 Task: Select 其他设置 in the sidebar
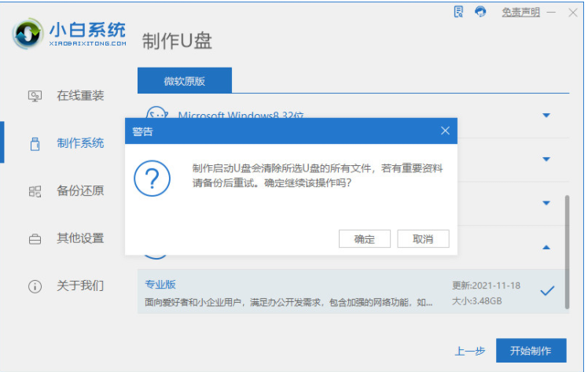click(x=80, y=238)
